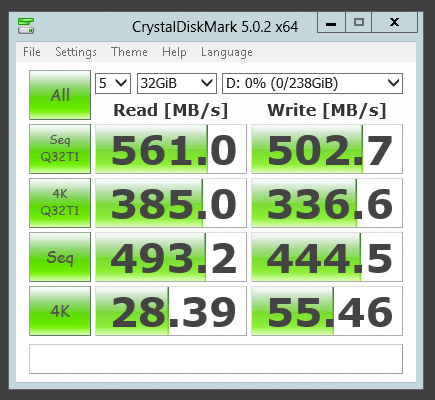Open the Theme menu
The image size is (435, 400).
click(x=129, y=52)
